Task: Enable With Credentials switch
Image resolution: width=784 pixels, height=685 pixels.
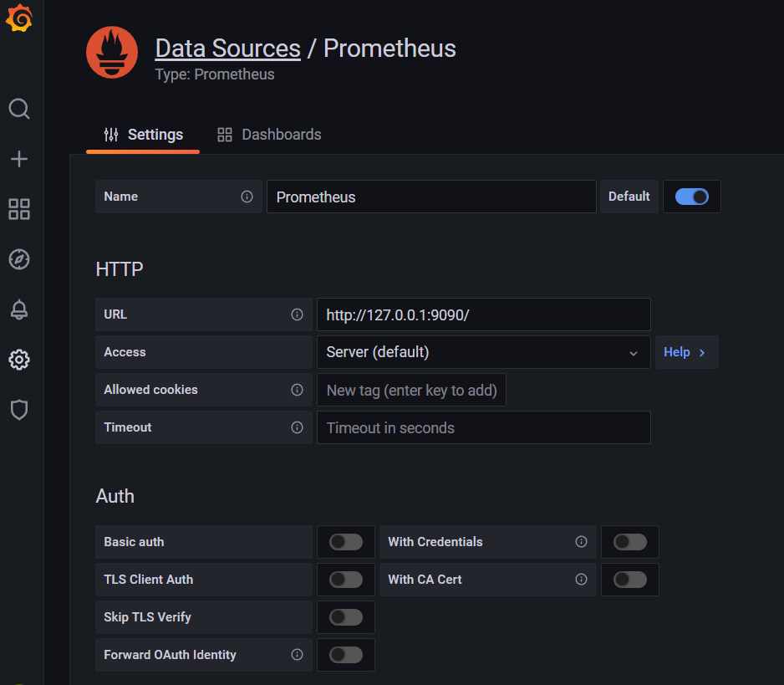Action: click(x=630, y=542)
